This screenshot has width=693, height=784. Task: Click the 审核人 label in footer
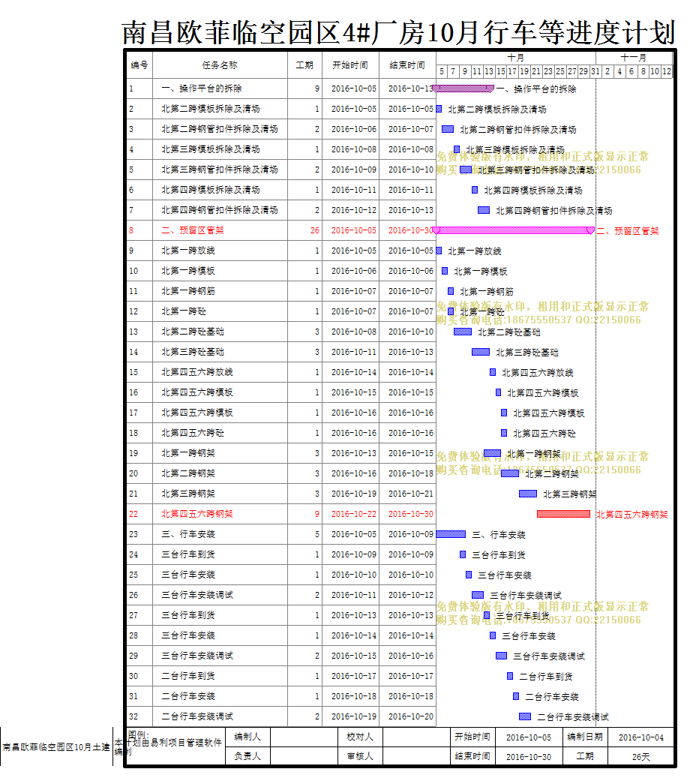point(360,756)
